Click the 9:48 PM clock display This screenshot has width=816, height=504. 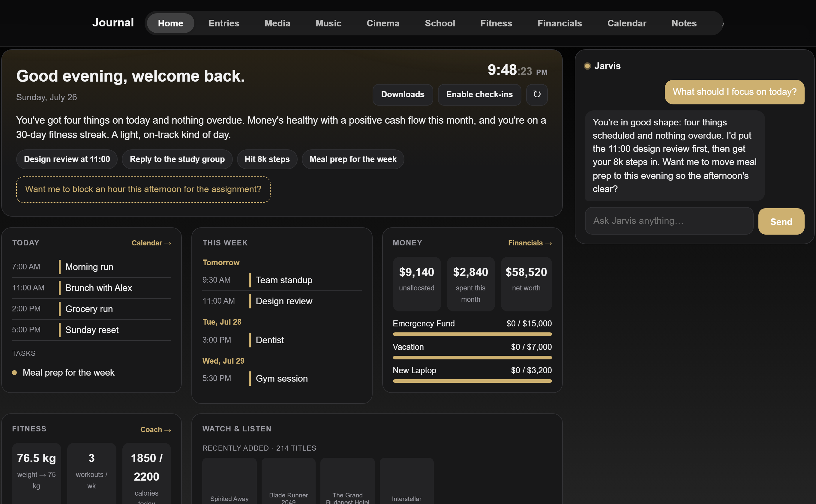tap(517, 70)
